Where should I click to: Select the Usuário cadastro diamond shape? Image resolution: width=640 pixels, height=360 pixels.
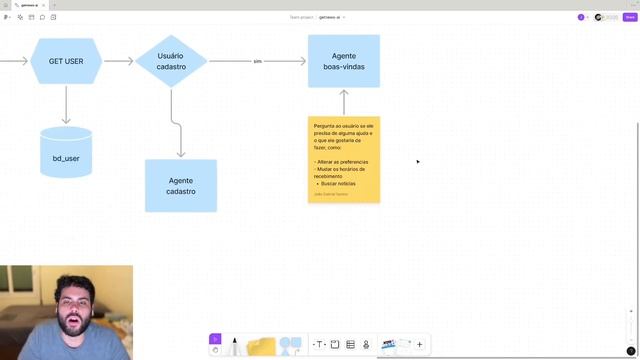(x=171, y=61)
